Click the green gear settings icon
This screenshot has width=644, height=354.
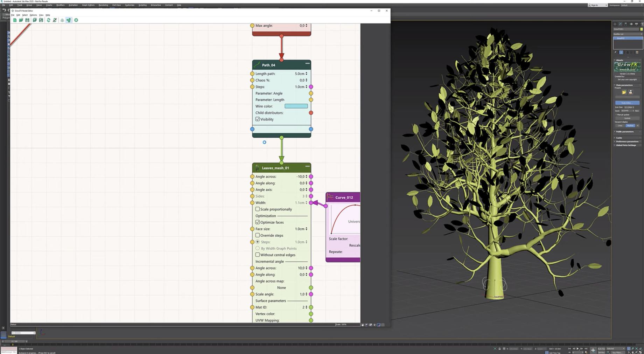pos(76,20)
